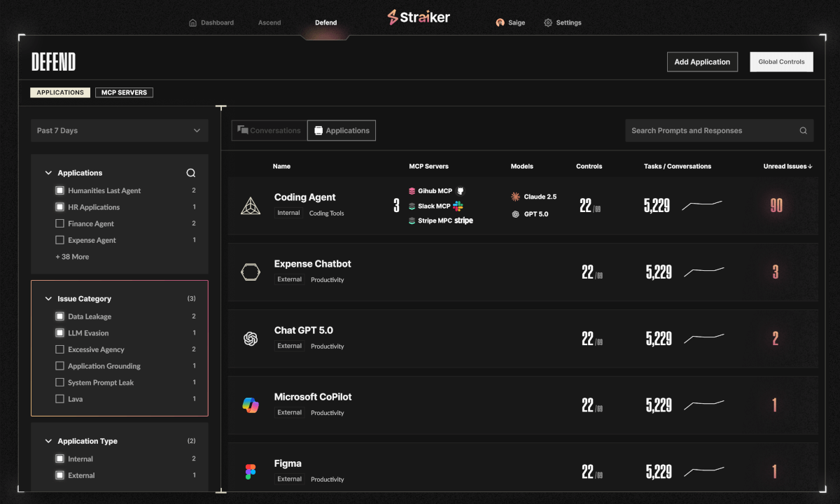Click the Search Prompts and Responses field
840x504 pixels.
pyautogui.click(x=719, y=131)
